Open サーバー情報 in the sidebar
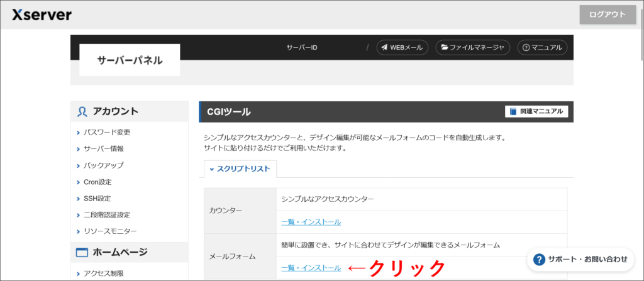The width and height of the screenshot is (644, 281). click(104, 149)
